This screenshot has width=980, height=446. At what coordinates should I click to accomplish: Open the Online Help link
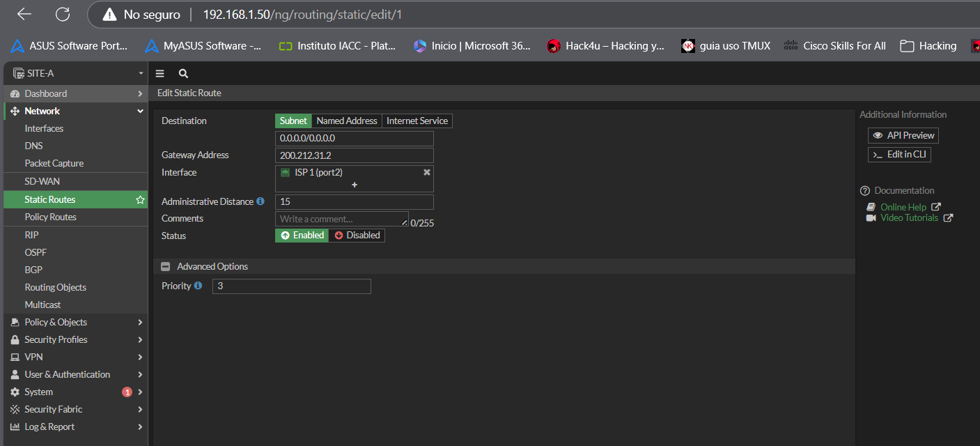click(x=903, y=207)
